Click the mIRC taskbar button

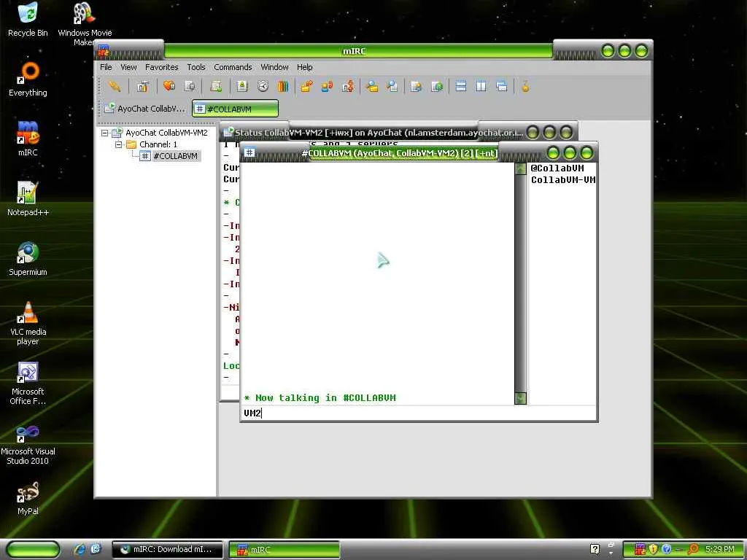[x=284, y=549]
